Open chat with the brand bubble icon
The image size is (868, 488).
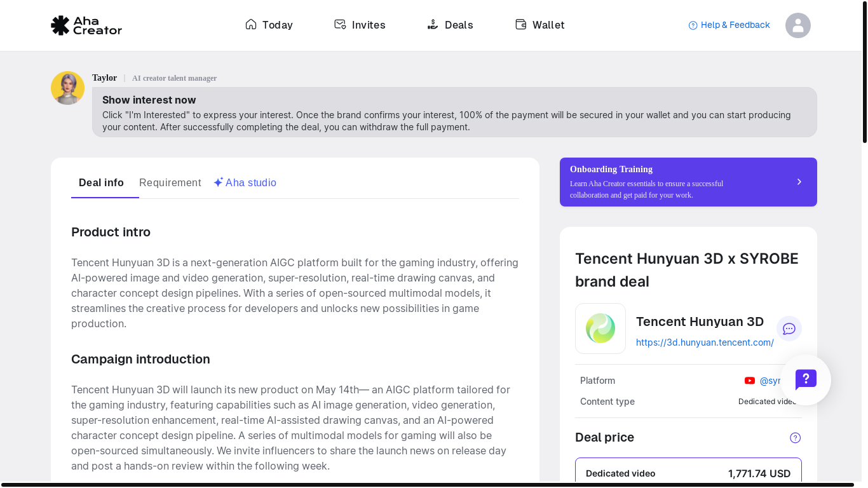tap(789, 329)
